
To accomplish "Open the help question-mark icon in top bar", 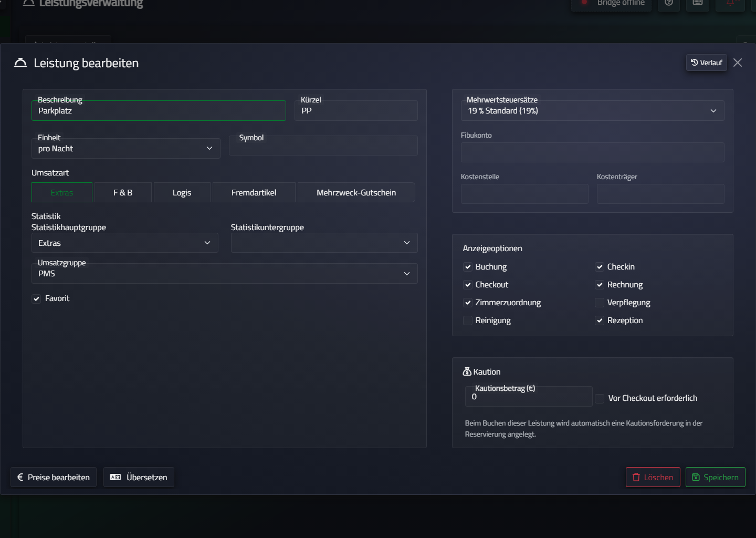I will tap(669, 3).
